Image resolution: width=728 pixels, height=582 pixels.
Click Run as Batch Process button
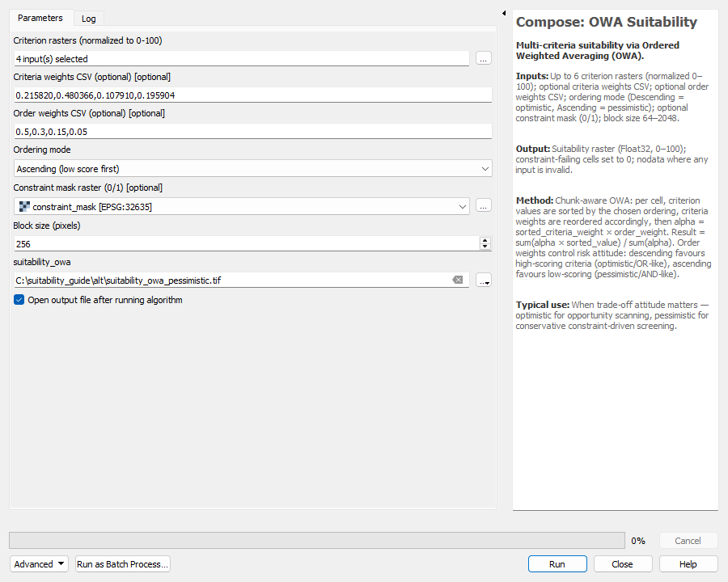tap(122, 564)
